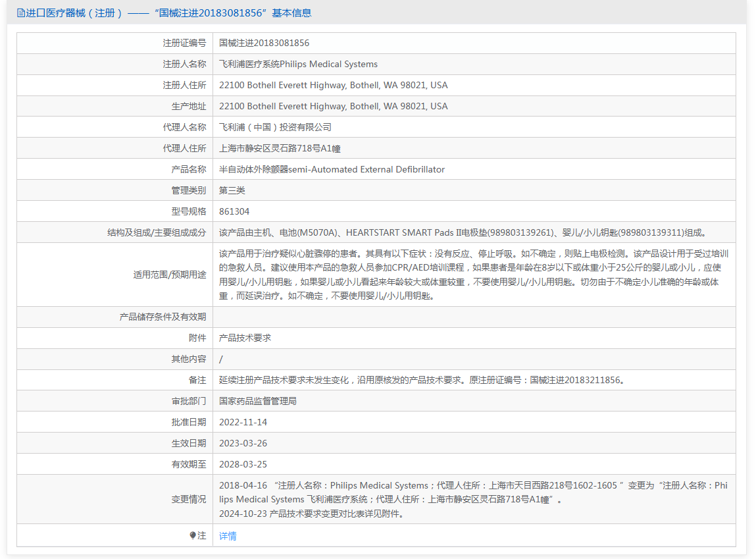Select the approval date 2022-11-14
Screen dimensions: 756x559
(x=243, y=422)
